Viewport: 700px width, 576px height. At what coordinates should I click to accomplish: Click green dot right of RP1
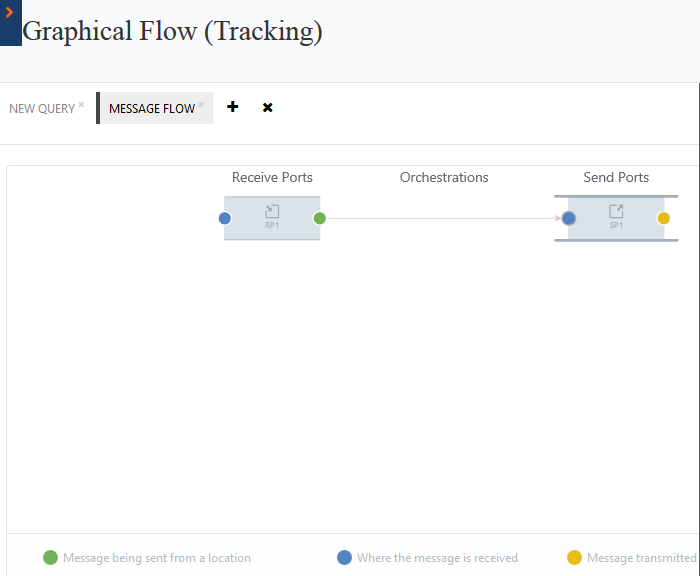tap(319, 218)
